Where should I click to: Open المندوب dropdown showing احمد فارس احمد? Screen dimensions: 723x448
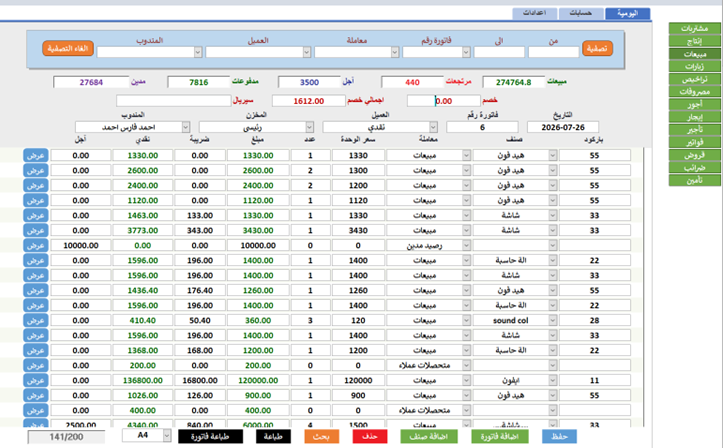tap(185, 127)
